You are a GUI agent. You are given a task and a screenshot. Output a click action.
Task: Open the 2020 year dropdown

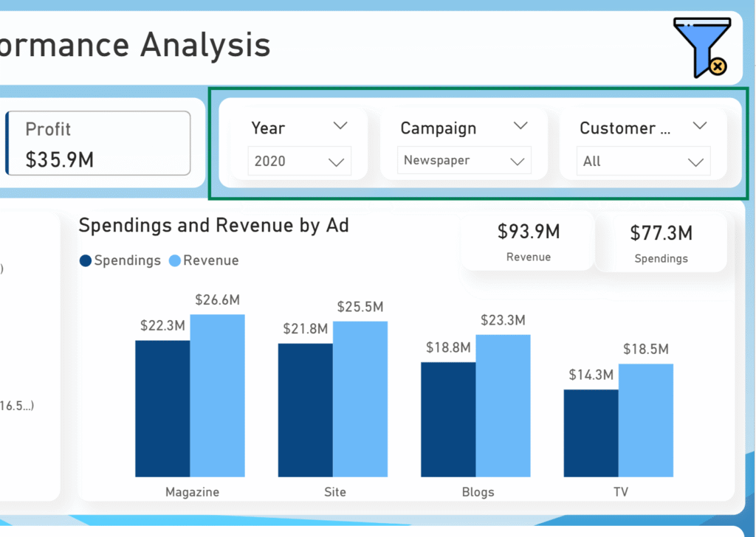300,161
